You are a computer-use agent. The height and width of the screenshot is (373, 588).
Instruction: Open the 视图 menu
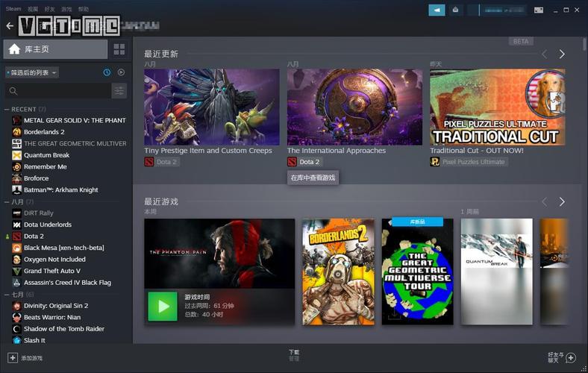(x=33, y=9)
